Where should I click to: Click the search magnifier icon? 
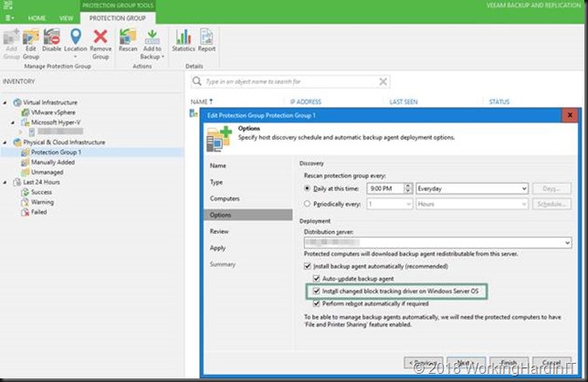pos(196,81)
